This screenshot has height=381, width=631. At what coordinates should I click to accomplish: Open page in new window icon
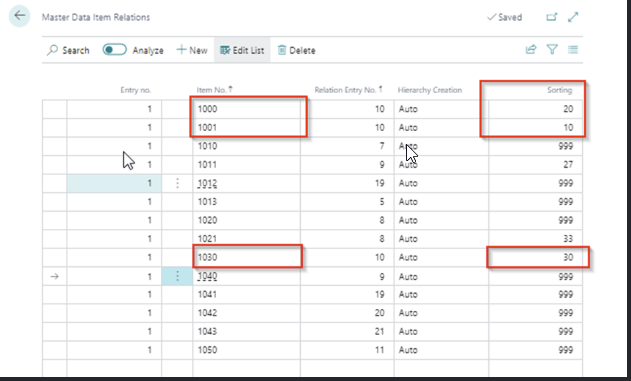click(551, 17)
